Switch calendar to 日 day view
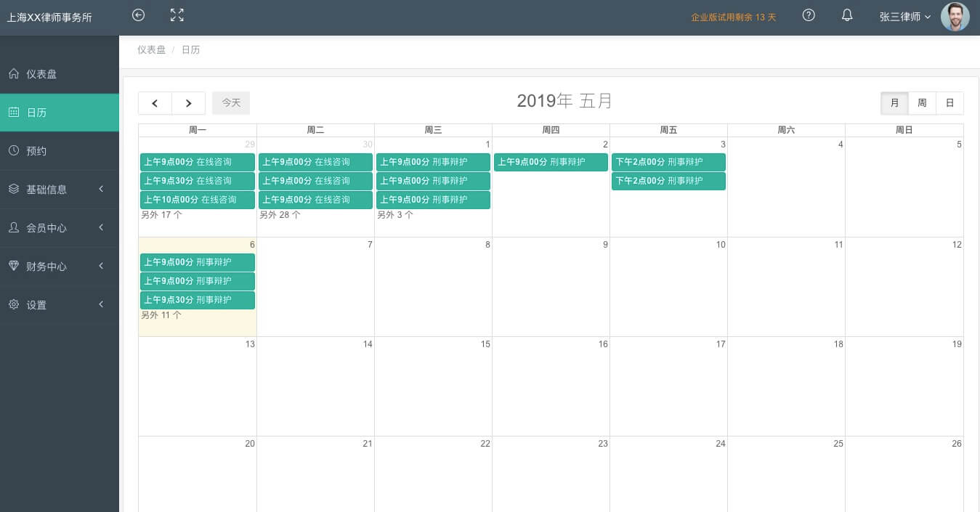 949,103
